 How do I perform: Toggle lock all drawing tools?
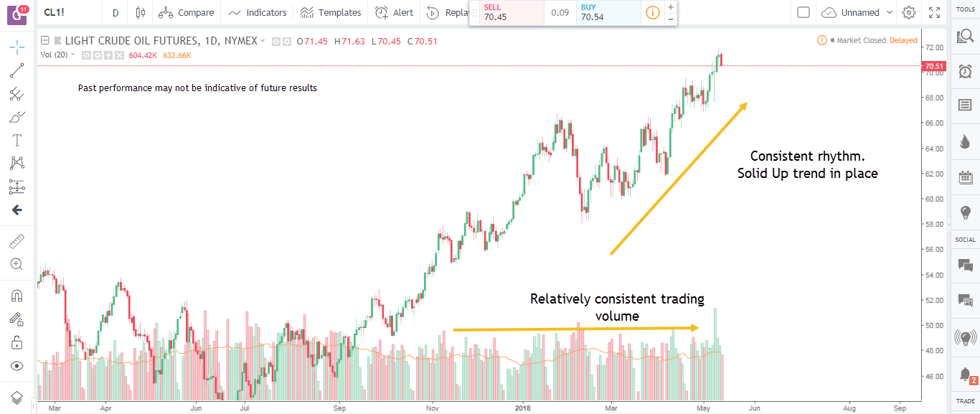[x=17, y=342]
